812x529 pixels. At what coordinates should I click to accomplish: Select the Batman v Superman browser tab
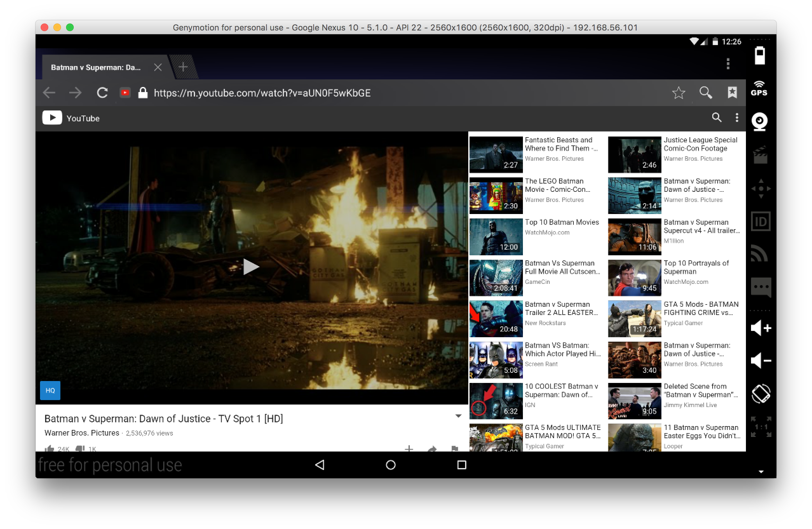96,68
